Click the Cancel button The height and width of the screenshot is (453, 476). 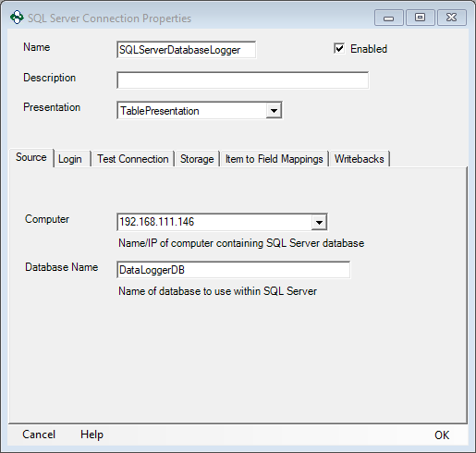pyautogui.click(x=39, y=435)
